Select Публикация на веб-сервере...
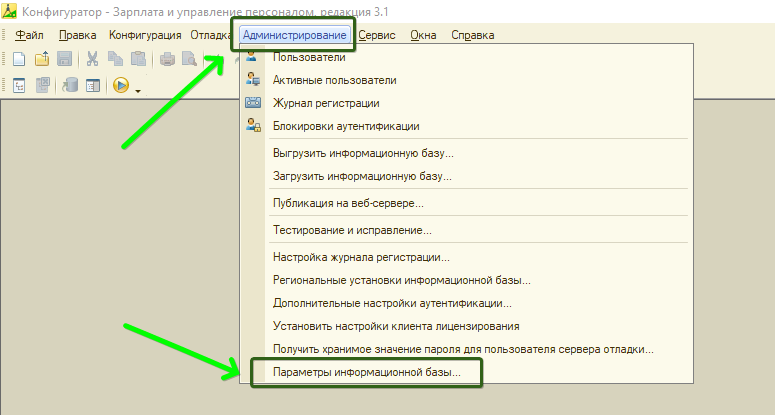Screen dimensions: 775x415 tap(466, 203)
